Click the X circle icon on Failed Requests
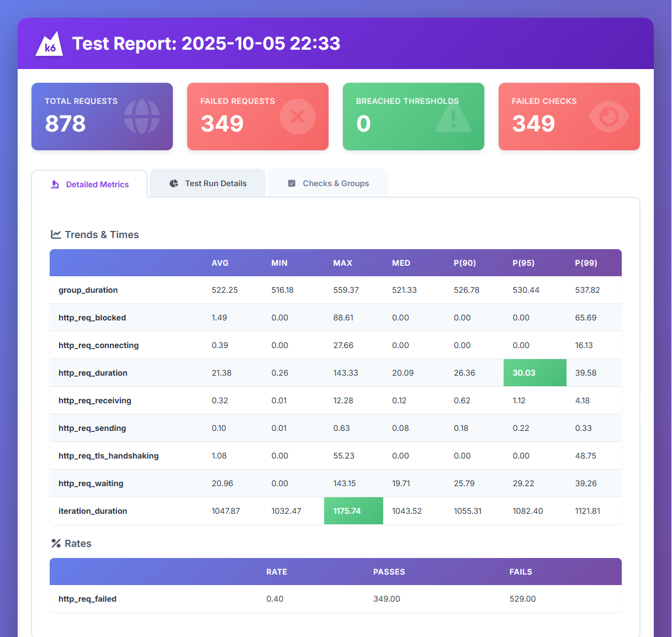 coord(297,117)
